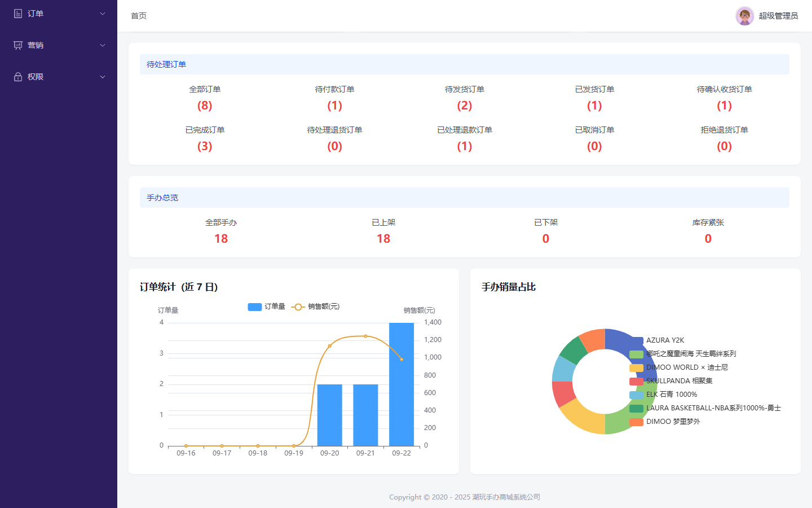Viewport: 812px width, 508px height.
Task: Click the 超级管理员 user avatar
Action: point(744,16)
